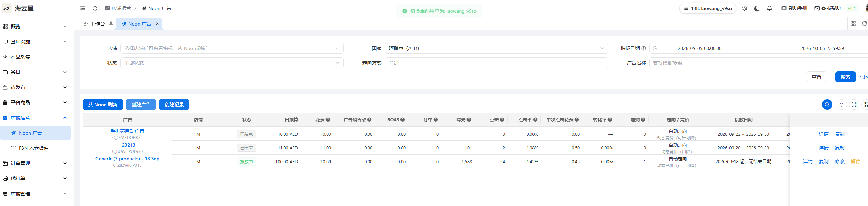Open 帮助手册 help manual
868x206 pixels.
(794, 8)
